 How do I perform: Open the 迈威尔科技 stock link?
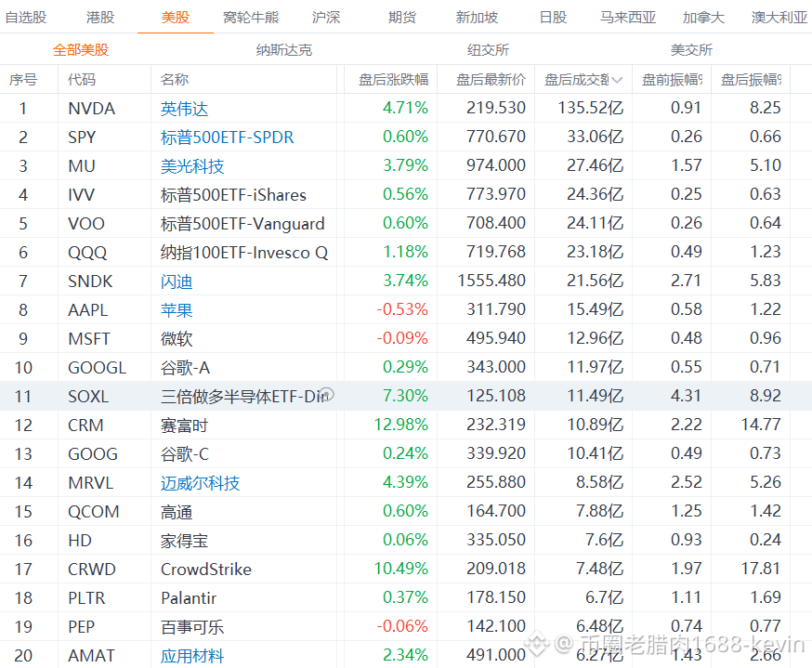click(x=200, y=483)
